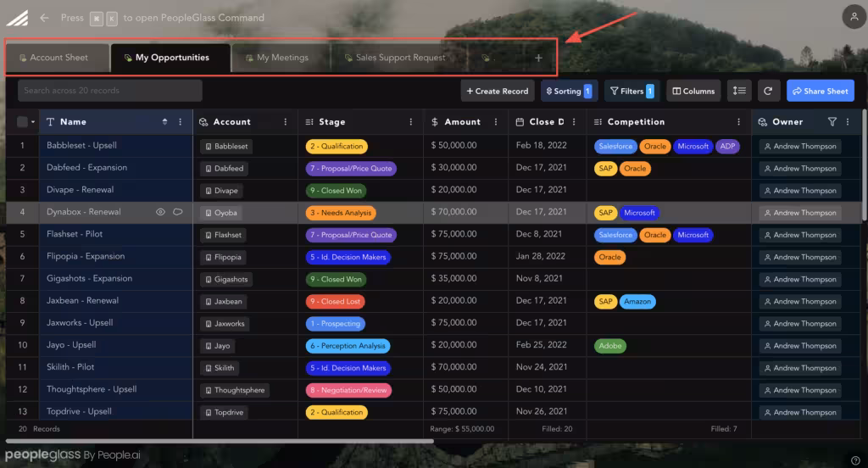Open Account column three-dot menu
This screenshot has height=468, width=868.
pos(285,122)
